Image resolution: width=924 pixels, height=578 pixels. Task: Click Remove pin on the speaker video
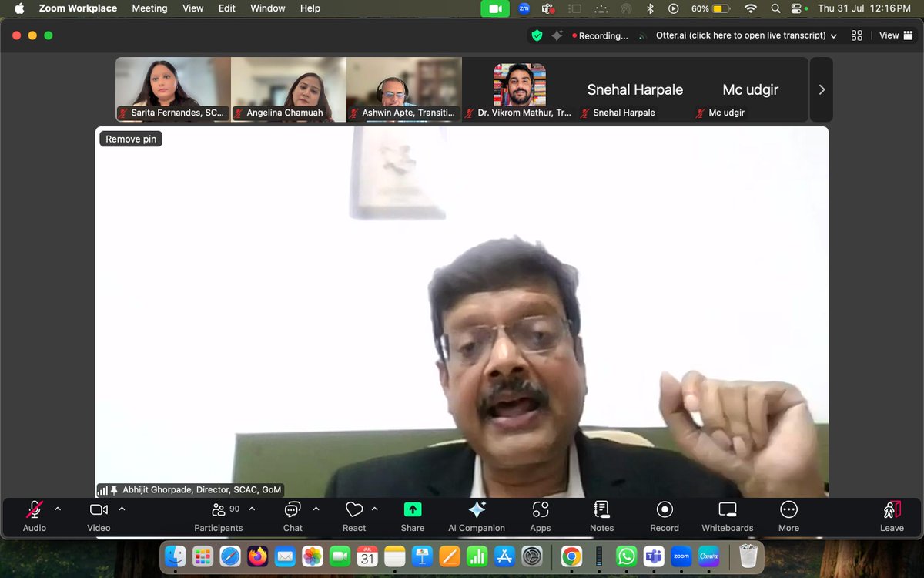point(131,139)
